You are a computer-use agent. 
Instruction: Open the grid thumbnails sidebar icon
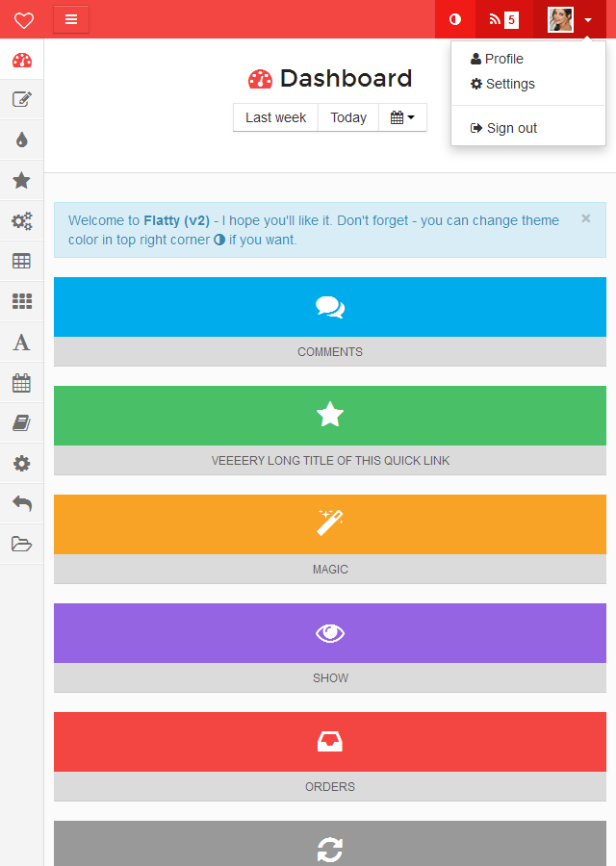21,301
